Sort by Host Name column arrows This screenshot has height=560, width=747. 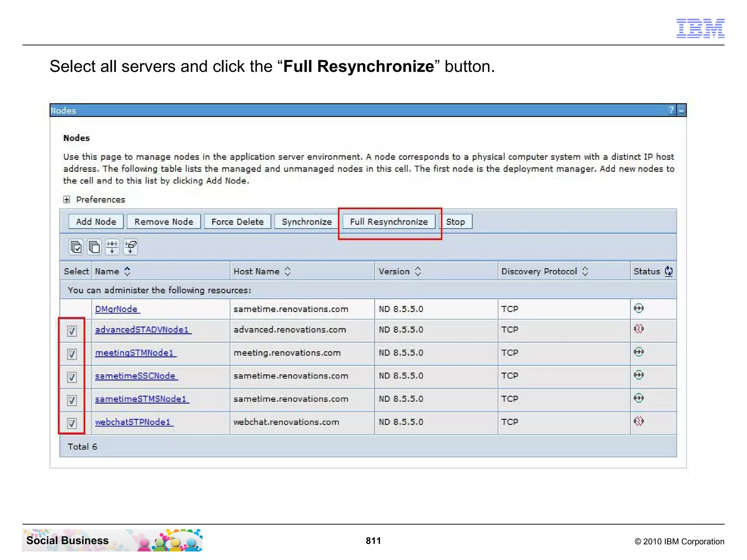tap(287, 271)
